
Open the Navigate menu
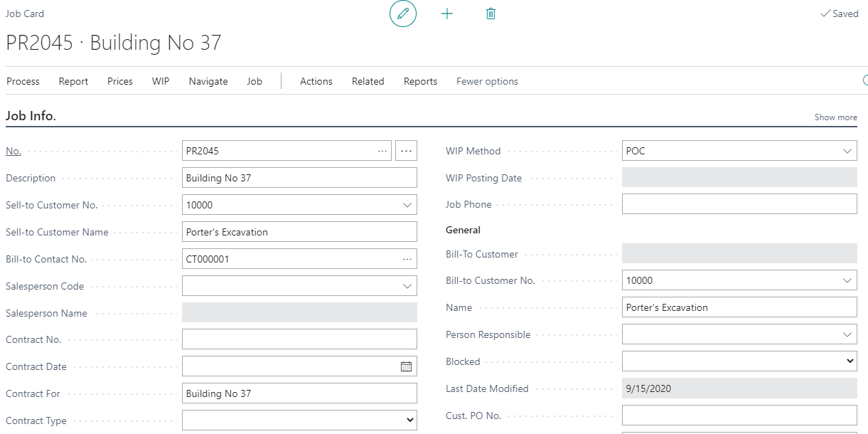(208, 81)
